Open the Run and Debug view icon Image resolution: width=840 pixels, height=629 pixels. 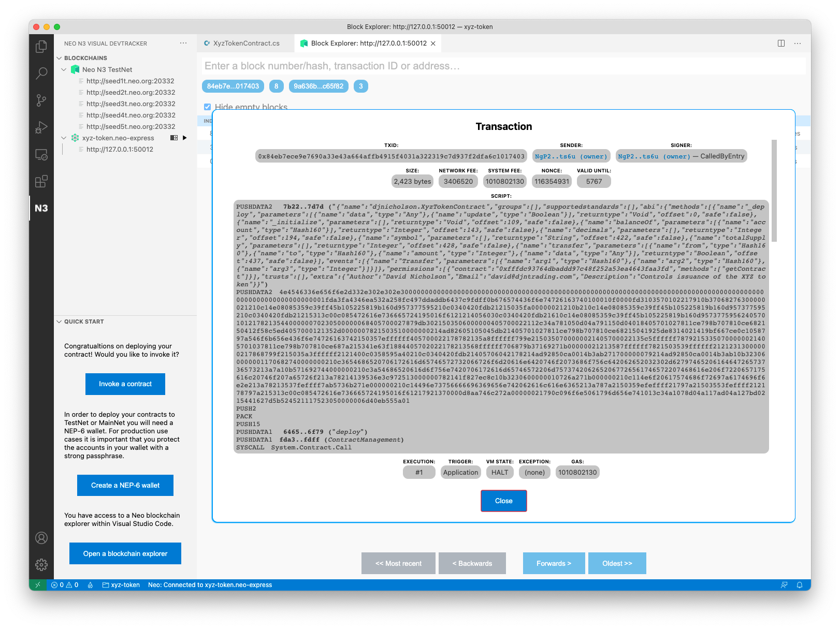pyautogui.click(x=41, y=127)
